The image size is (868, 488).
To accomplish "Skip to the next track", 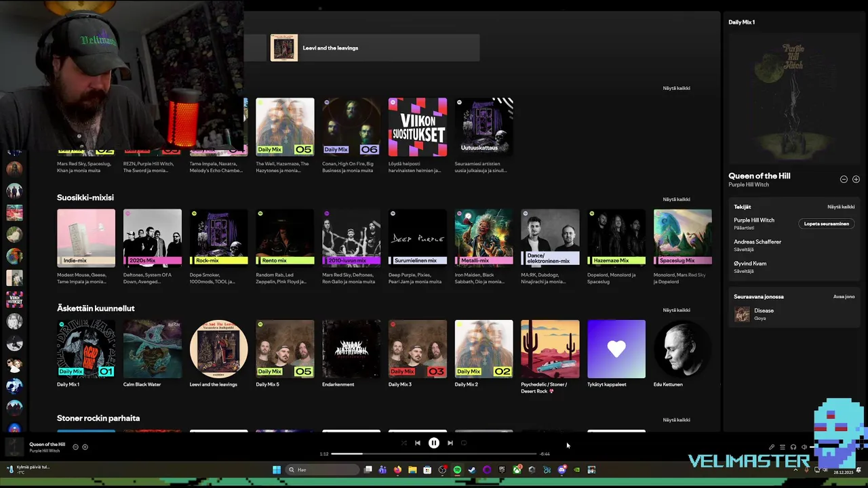I will [x=450, y=443].
